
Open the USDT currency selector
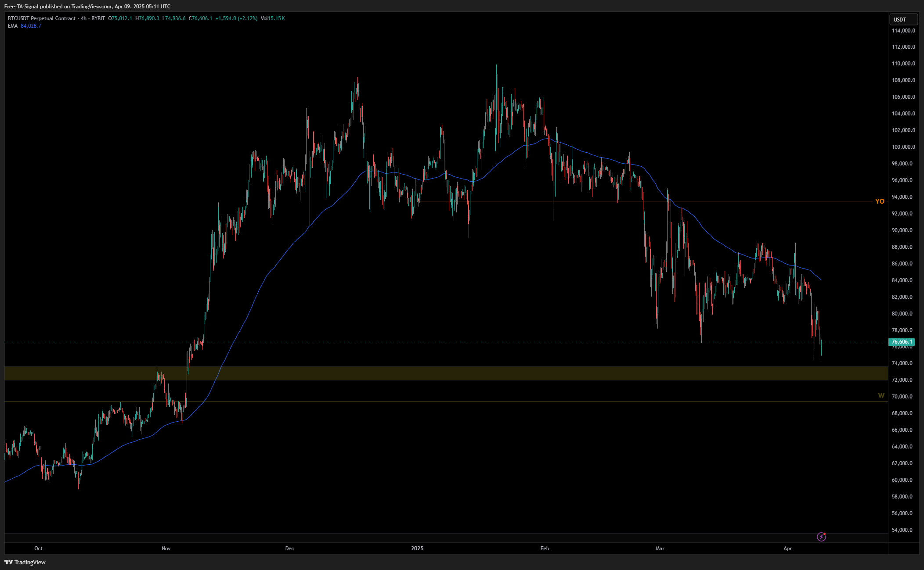coord(903,19)
